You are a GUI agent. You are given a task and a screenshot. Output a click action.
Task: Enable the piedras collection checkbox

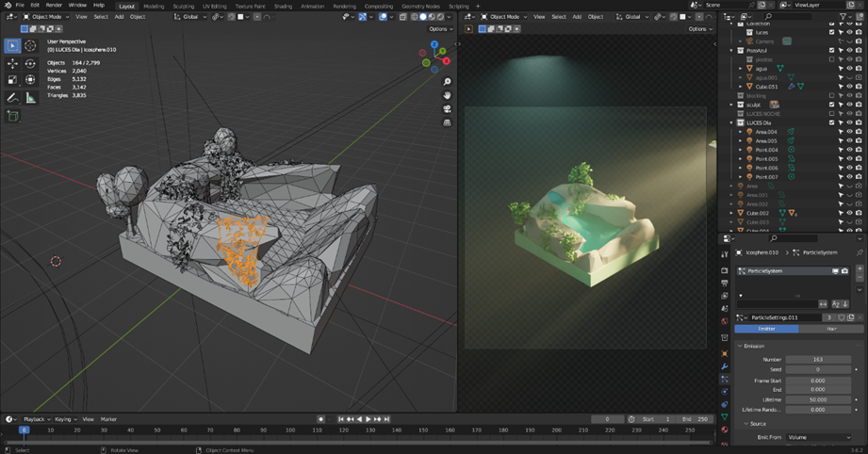[x=833, y=59]
